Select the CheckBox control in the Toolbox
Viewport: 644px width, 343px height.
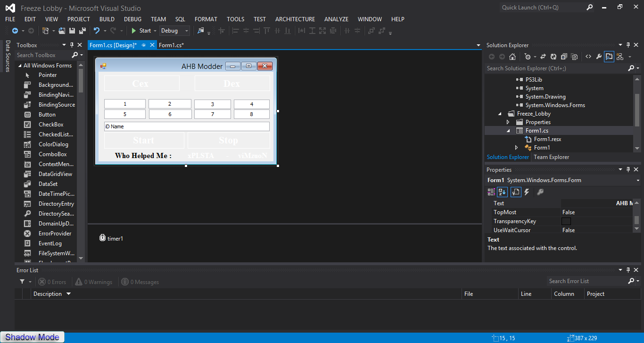(x=51, y=125)
